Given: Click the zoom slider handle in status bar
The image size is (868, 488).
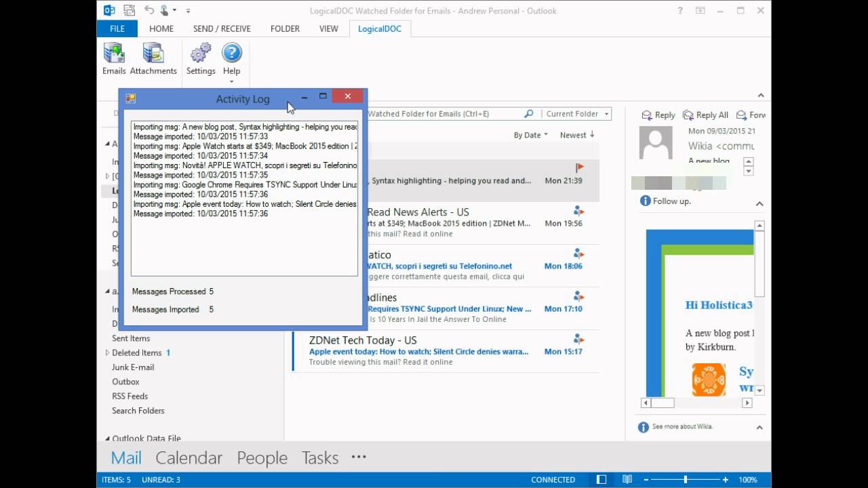Looking at the screenshot, I should (x=685, y=479).
